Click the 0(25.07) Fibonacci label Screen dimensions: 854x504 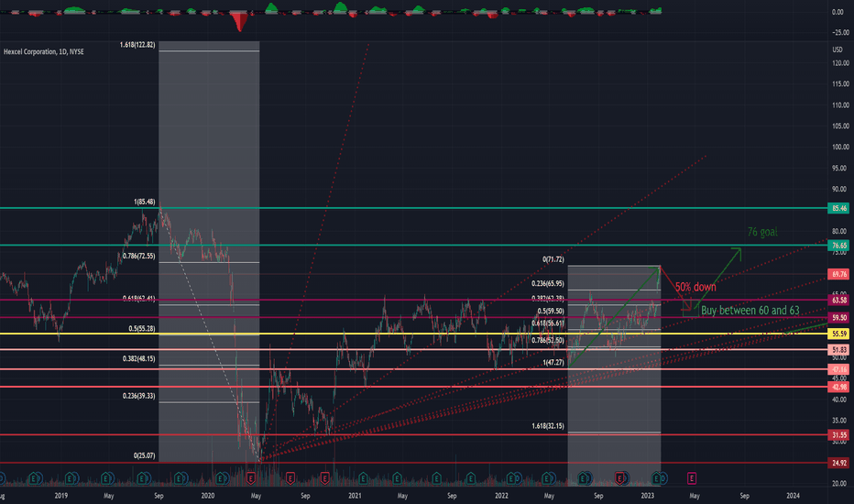145,455
